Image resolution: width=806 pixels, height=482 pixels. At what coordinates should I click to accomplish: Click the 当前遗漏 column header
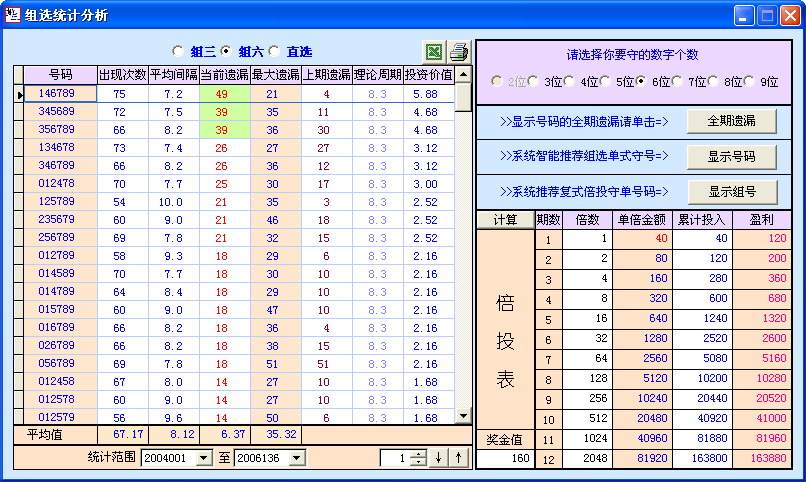coord(224,75)
